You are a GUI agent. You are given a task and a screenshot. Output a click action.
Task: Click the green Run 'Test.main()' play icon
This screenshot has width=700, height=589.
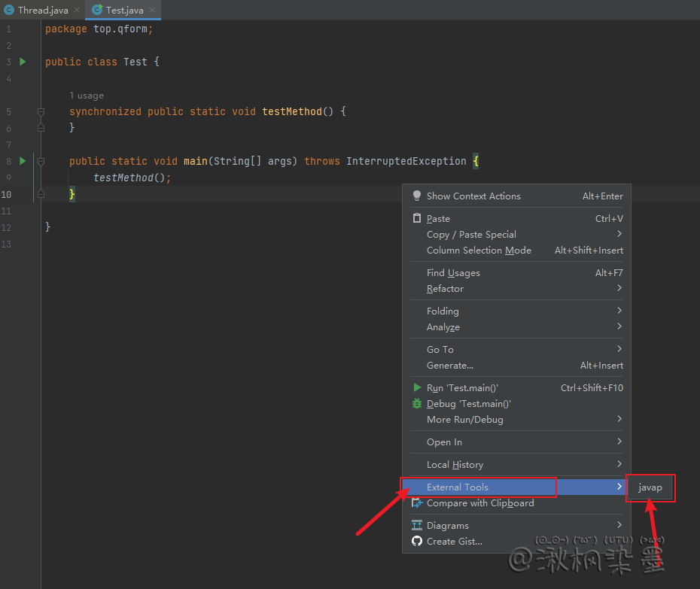[x=417, y=388]
